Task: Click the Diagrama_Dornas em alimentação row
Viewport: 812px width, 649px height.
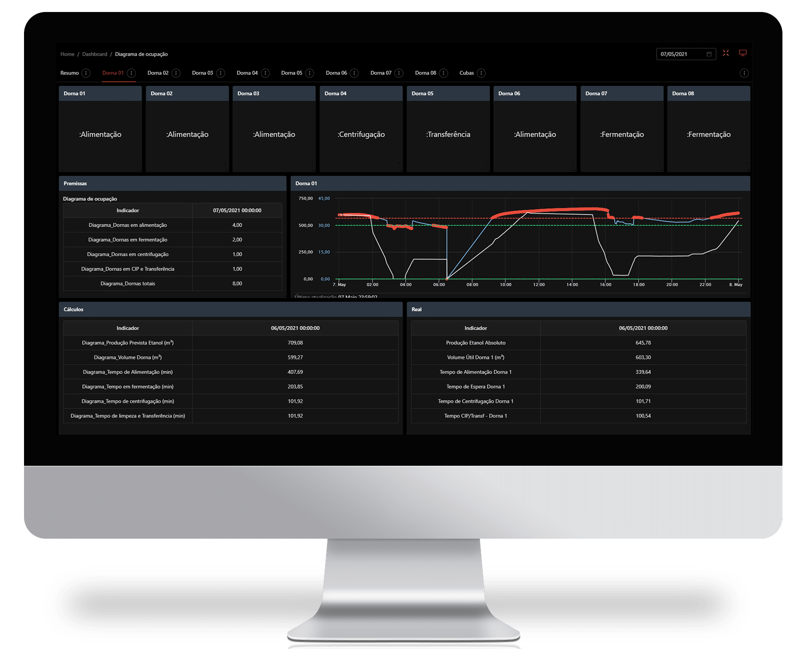Action: coord(172,225)
